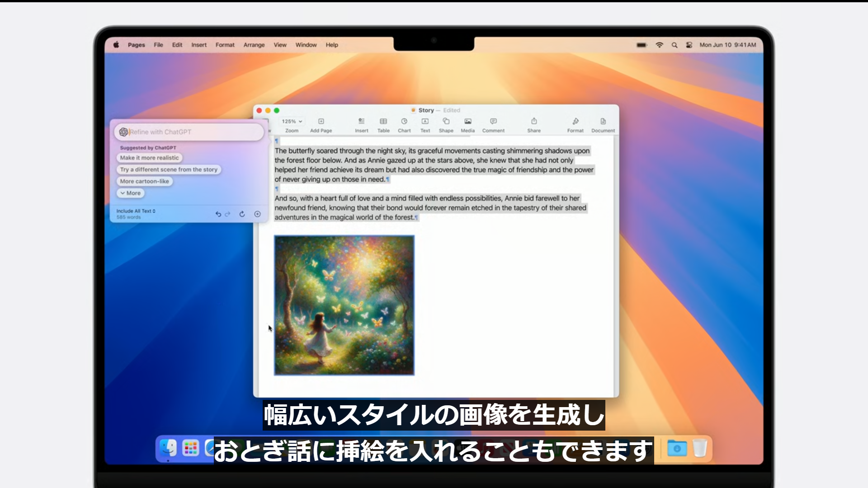
Task: Open the Media toolbar icon
Action: pyautogui.click(x=467, y=122)
